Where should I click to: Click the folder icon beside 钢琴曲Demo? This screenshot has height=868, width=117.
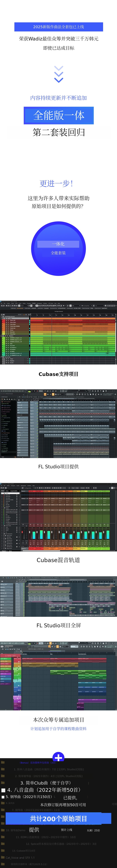click(3, 830)
